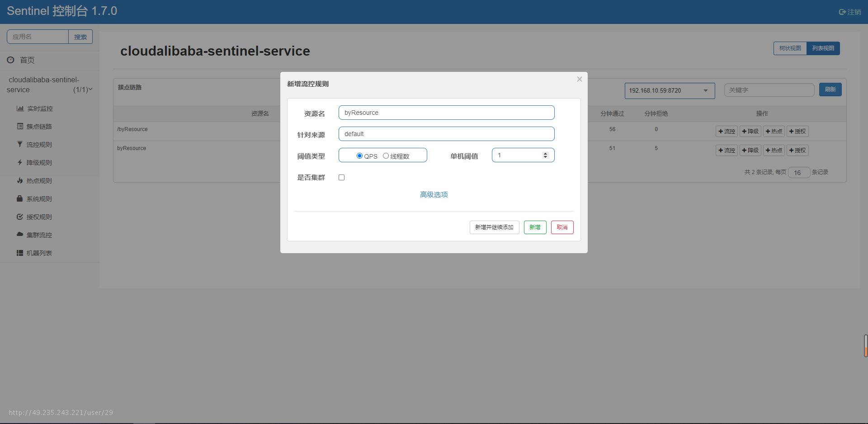Open 授权规则 check icon in sidebar
Viewport: 868px width, 424px height.
point(20,217)
